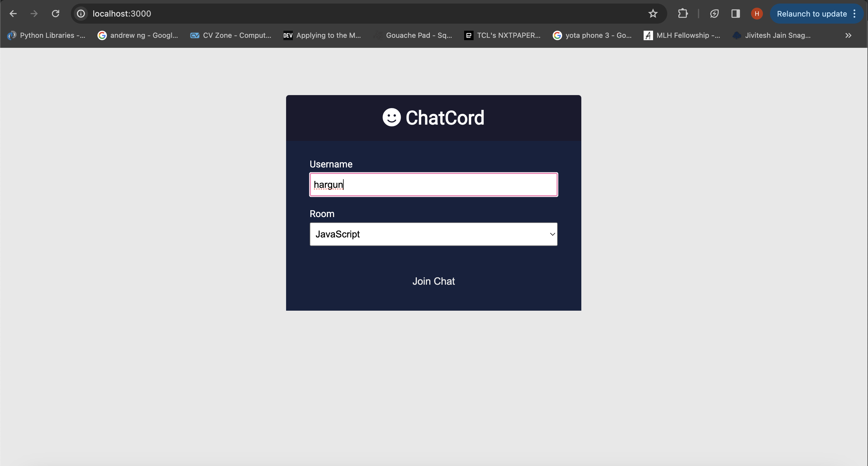
Task: Reload the localhost page
Action: tap(56, 14)
